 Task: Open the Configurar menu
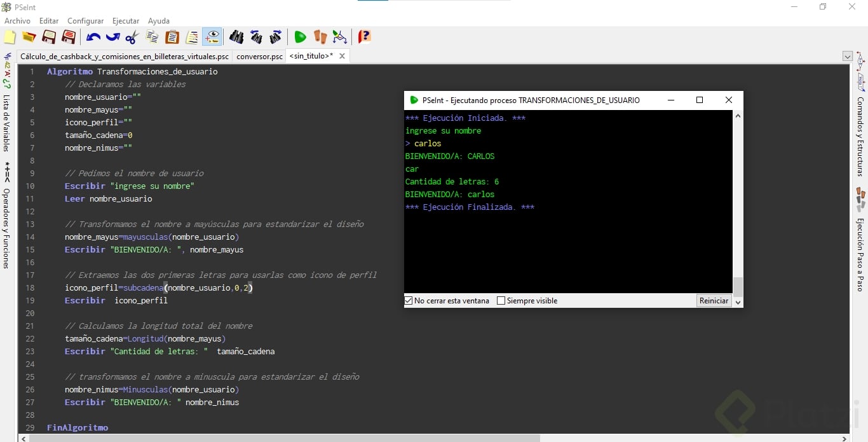(x=86, y=21)
